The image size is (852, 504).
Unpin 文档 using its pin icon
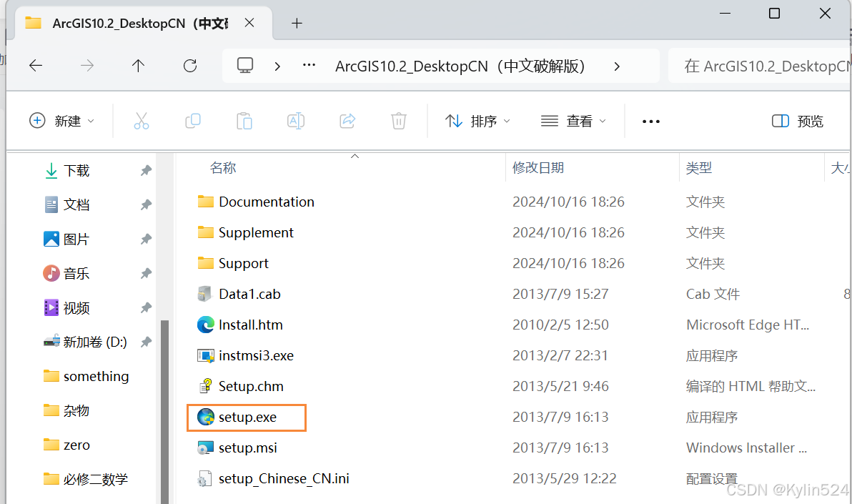point(146,205)
